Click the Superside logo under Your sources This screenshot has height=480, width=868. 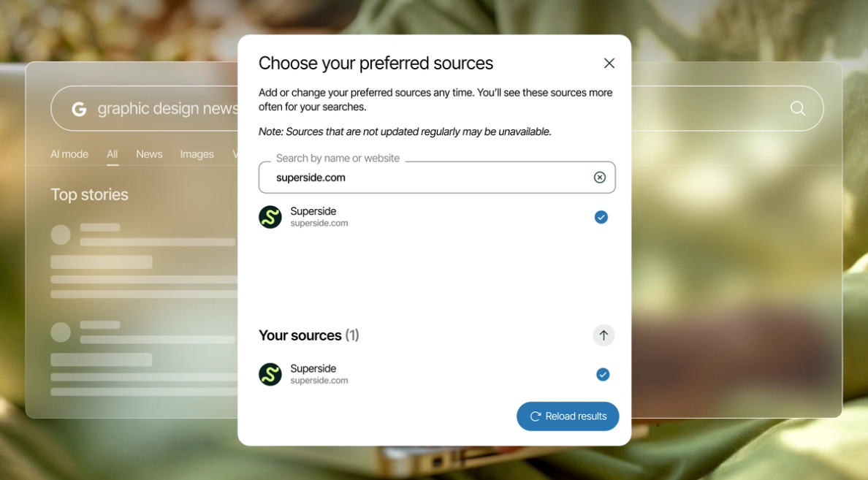click(x=270, y=374)
